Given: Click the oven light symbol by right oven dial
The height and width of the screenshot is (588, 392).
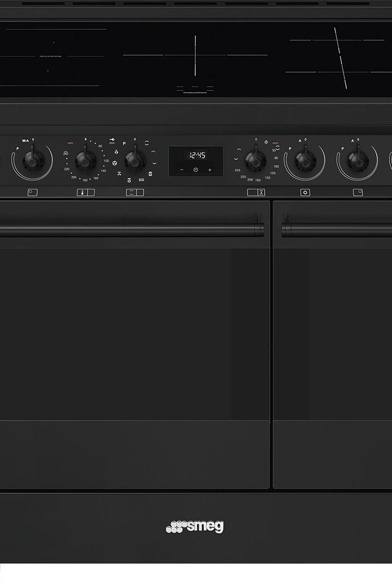Looking at the screenshot, I should [266, 141].
